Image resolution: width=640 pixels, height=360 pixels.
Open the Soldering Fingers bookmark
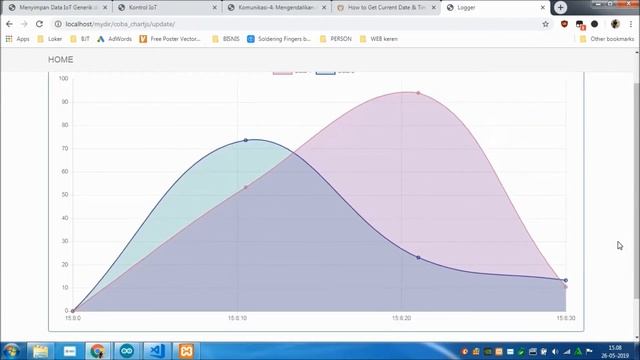coord(279,39)
